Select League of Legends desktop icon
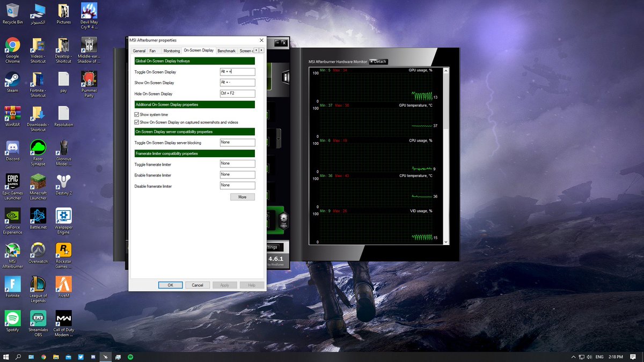 pyautogui.click(x=38, y=290)
